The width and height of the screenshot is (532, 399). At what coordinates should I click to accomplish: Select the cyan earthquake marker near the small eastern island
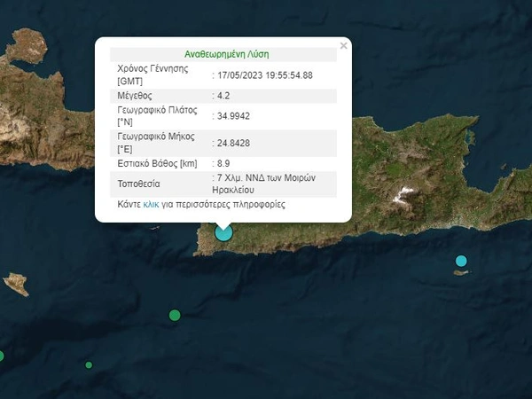pos(461,261)
